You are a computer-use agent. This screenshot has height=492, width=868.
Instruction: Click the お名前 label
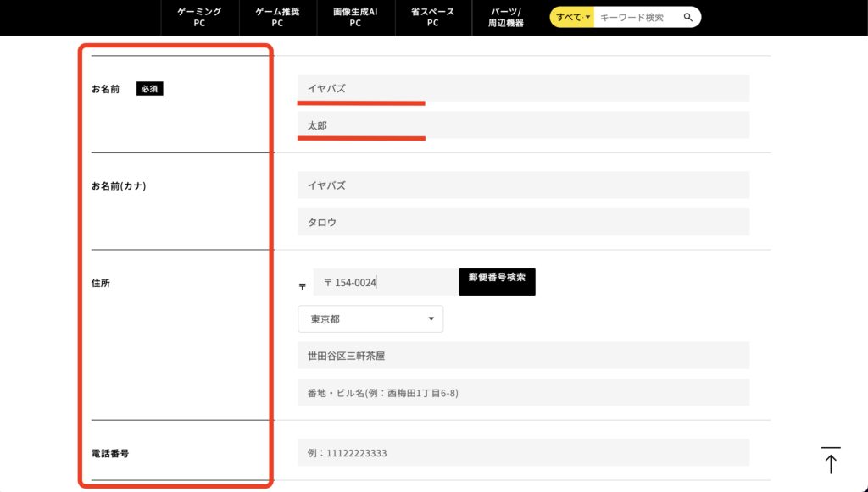(105, 89)
